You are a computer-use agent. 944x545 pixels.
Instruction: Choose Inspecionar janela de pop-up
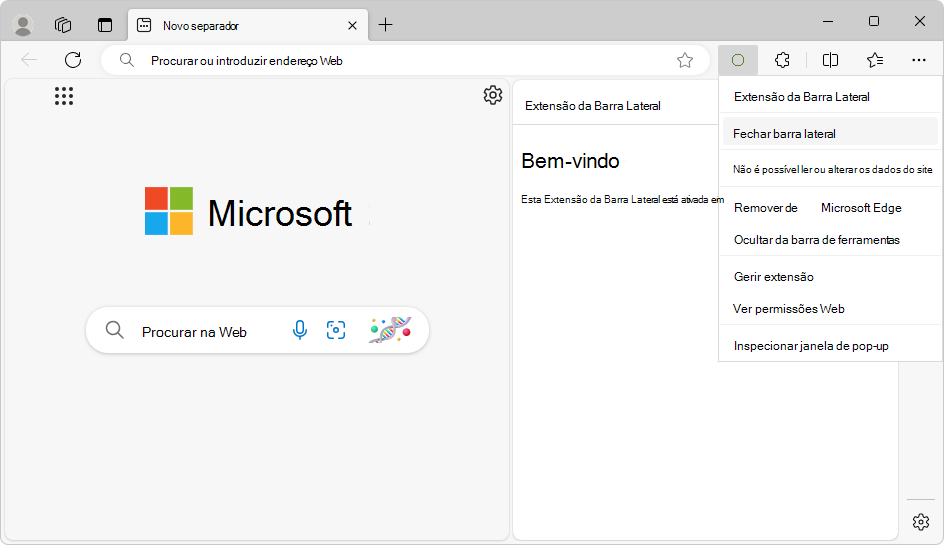pos(830,346)
